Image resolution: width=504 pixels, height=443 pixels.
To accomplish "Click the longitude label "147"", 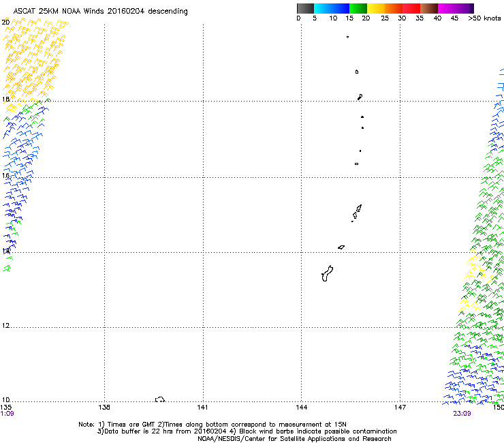I will click(400, 408).
